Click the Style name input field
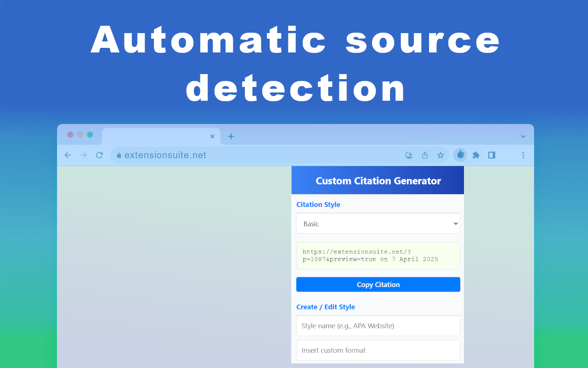This screenshot has height=368, width=588. click(378, 326)
